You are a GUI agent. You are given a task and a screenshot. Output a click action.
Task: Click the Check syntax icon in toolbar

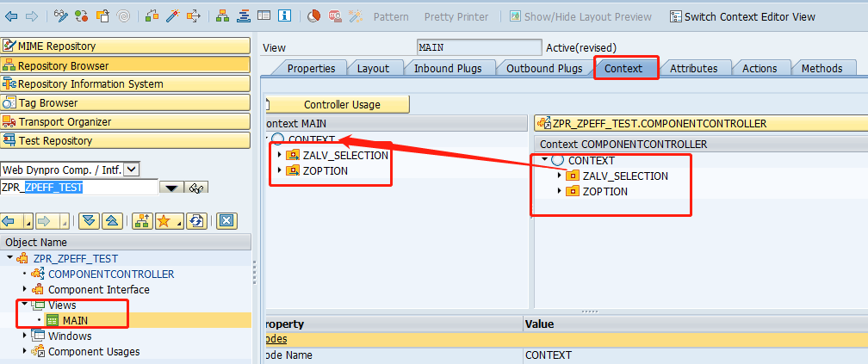pyautogui.click(x=152, y=16)
